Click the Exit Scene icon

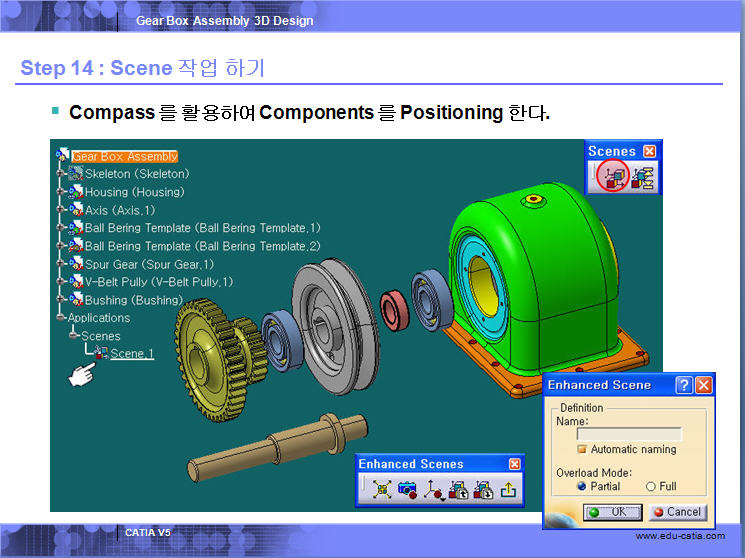[x=508, y=489]
